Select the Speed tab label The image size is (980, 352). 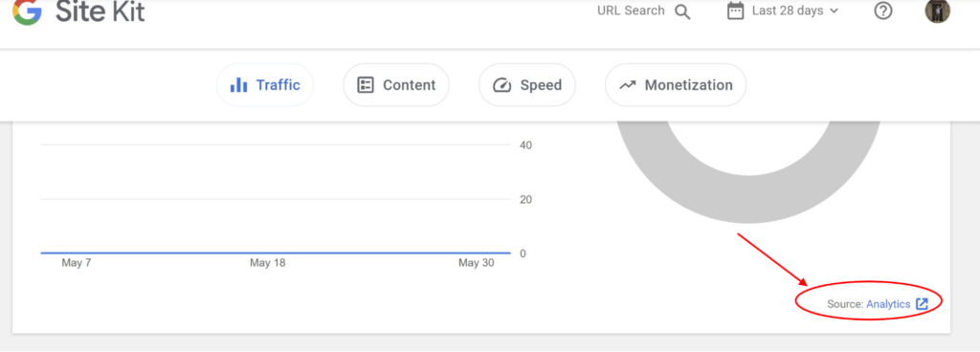[541, 85]
